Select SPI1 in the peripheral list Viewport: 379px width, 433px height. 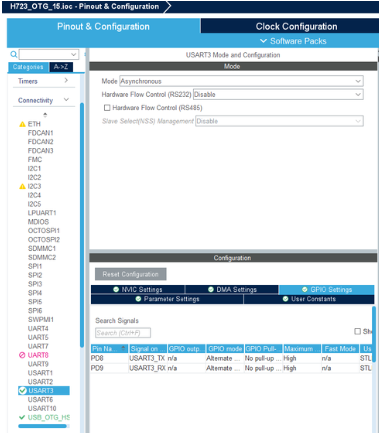click(x=35, y=266)
